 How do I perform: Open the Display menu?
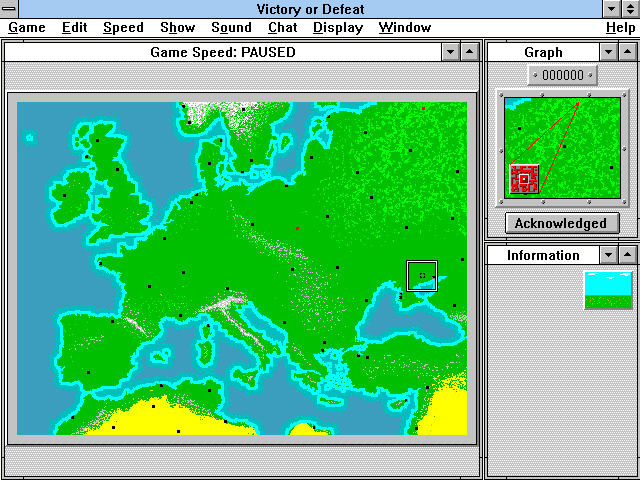338,28
